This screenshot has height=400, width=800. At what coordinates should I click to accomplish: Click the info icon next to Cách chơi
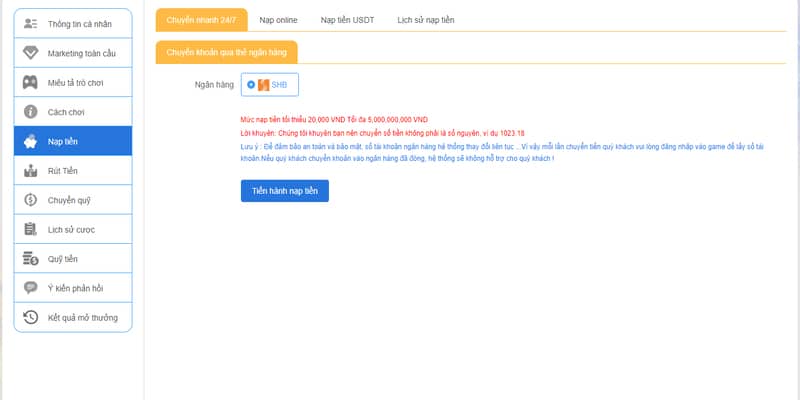(31, 111)
